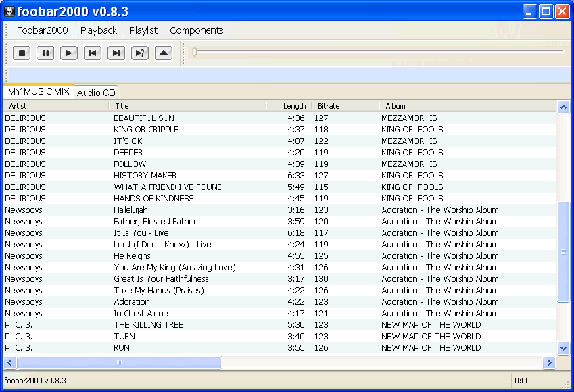574x392 pixels.
Task: Click the eject/open files button
Action: pyautogui.click(x=164, y=53)
